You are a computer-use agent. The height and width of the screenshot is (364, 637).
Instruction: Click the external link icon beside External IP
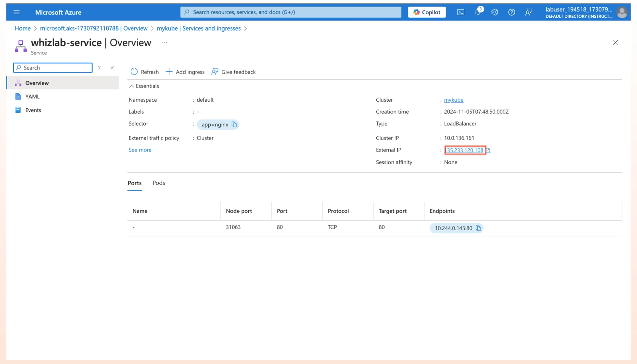(x=488, y=150)
